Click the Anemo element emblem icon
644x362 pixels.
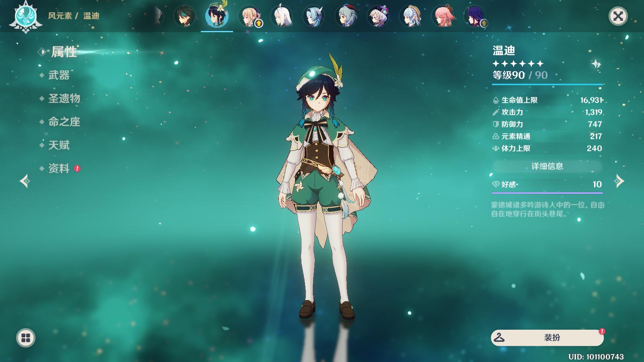[25, 16]
